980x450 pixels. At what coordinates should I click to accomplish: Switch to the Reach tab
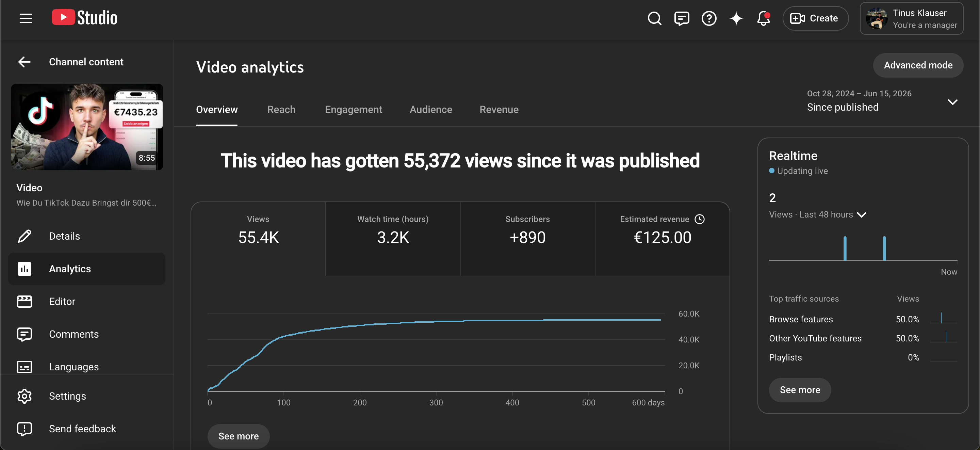[281, 109]
